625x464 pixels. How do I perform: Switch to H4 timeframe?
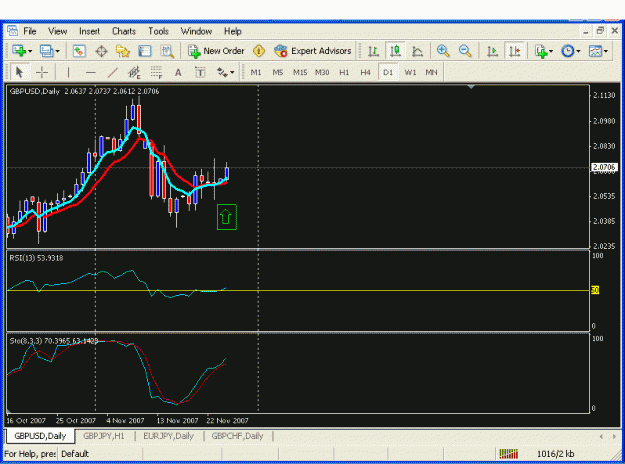pos(366,72)
